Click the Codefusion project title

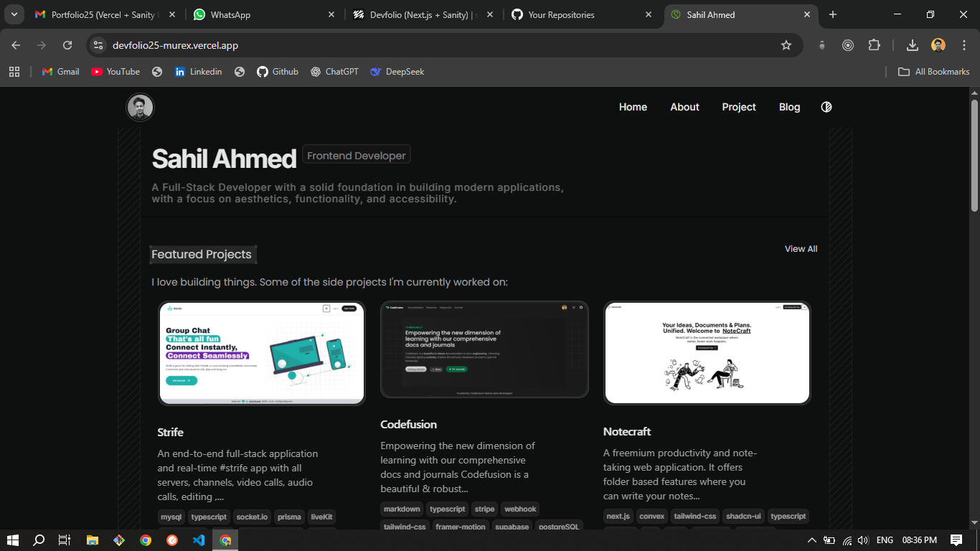(x=408, y=425)
